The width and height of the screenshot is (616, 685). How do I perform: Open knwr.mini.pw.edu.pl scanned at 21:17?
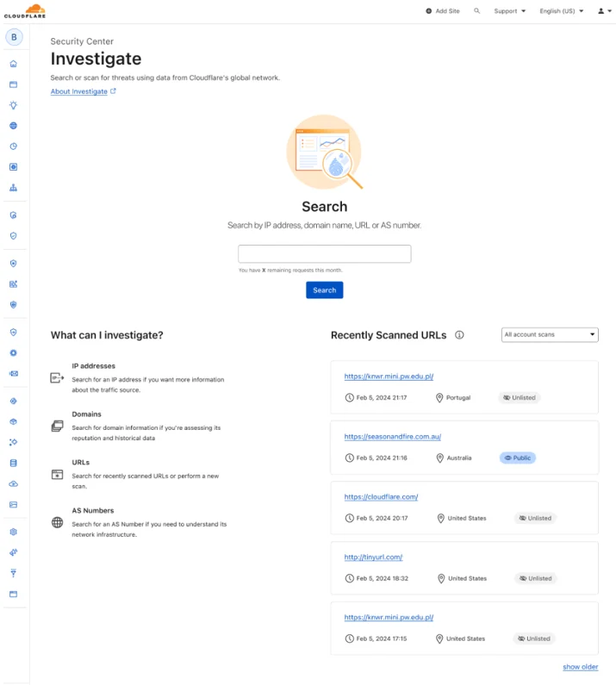(x=389, y=377)
